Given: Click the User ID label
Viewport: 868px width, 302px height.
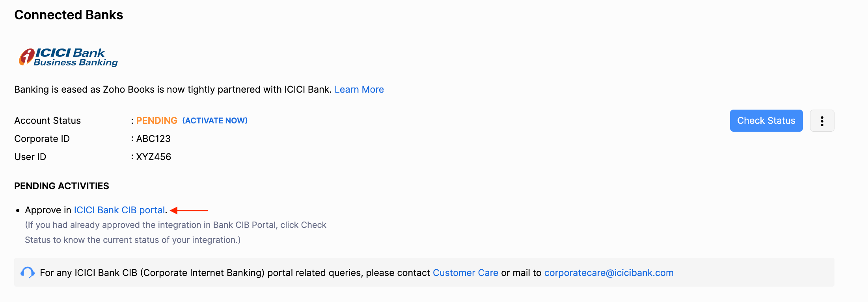Looking at the screenshot, I should click(30, 157).
